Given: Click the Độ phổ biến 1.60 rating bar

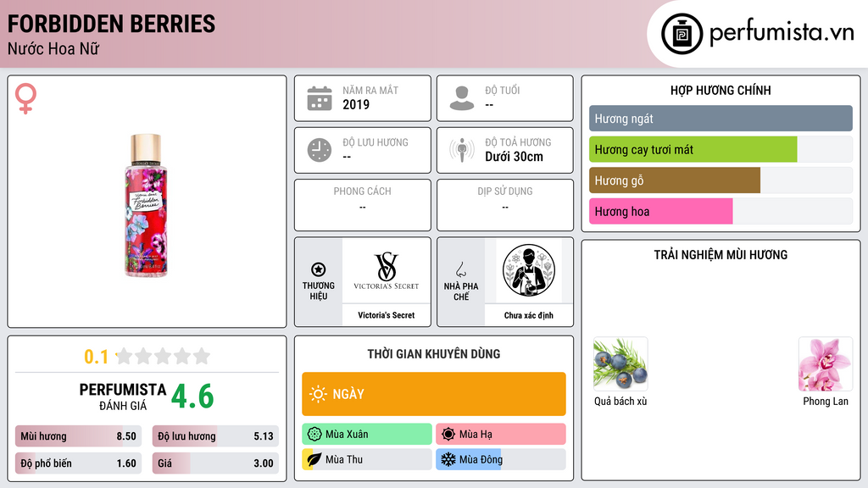Looking at the screenshot, I should point(79,463).
